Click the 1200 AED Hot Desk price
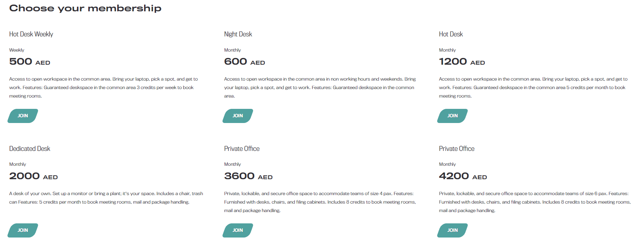 tap(462, 61)
